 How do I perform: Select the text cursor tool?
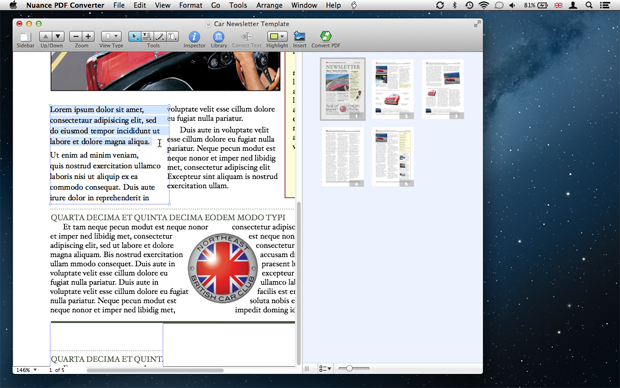172,37
